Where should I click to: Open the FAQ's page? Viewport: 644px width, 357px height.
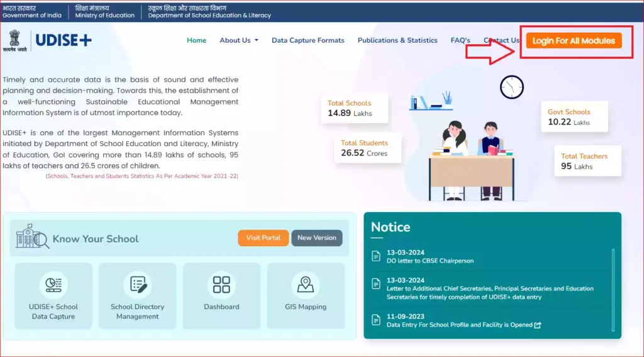coord(460,40)
